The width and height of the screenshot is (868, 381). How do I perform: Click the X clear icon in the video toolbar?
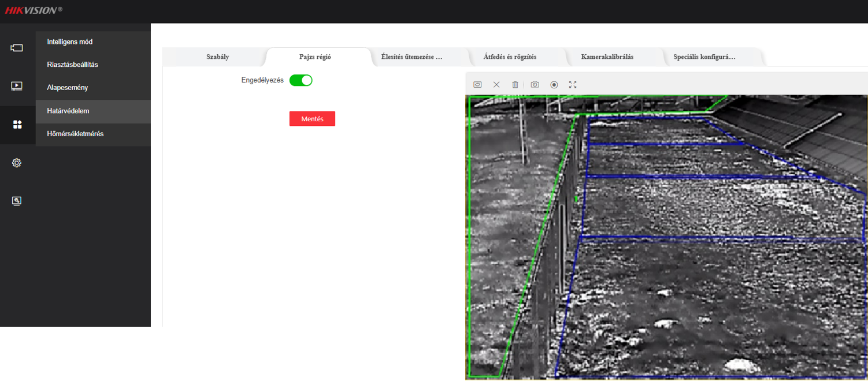click(x=496, y=84)
